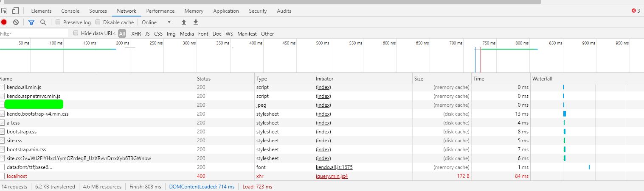Click the import HAR upload arrow icon
This screenshot has width=644, height=191.
pyautogui.click(x=184, y=22)
